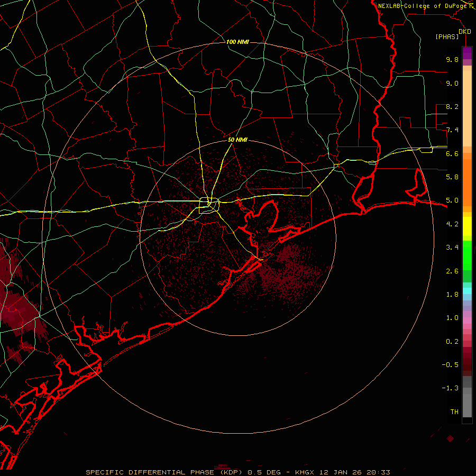
Task: Click the NEXLAB-College of DuPage credit text
Action: [x=422, y=6]
